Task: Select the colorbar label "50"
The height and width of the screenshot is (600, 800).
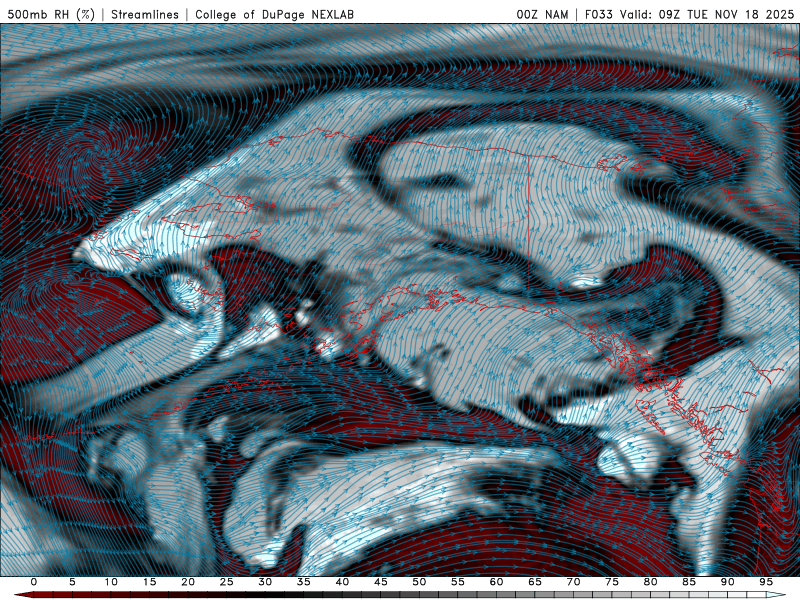Action: [419, 582]
